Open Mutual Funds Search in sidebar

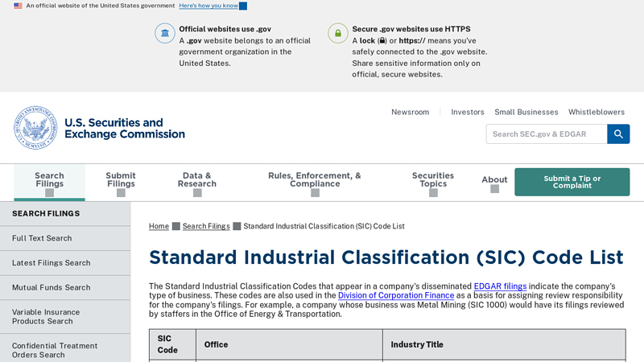[x=65, y=288]
